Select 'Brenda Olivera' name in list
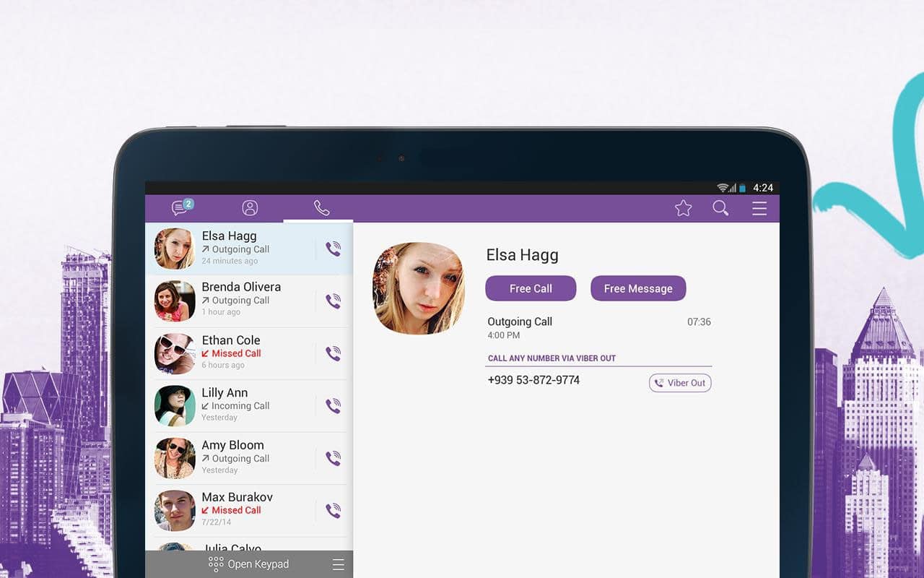This screenshot has width=924, height=578. 241,287
